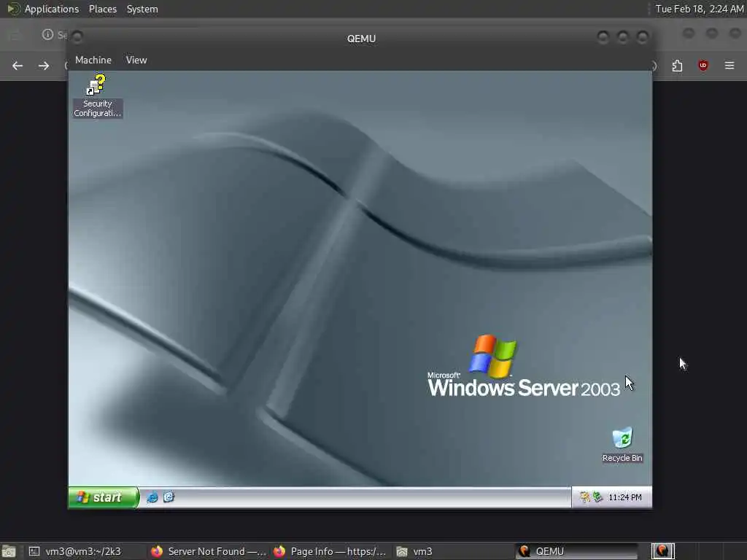Click the first Windows tray icon beside clock

tap(584, 497)
